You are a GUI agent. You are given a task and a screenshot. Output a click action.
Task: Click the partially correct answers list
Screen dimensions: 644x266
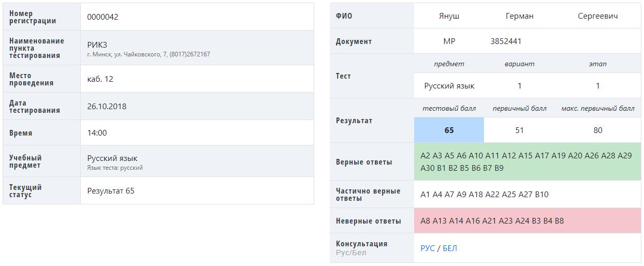tap(527, 194)
